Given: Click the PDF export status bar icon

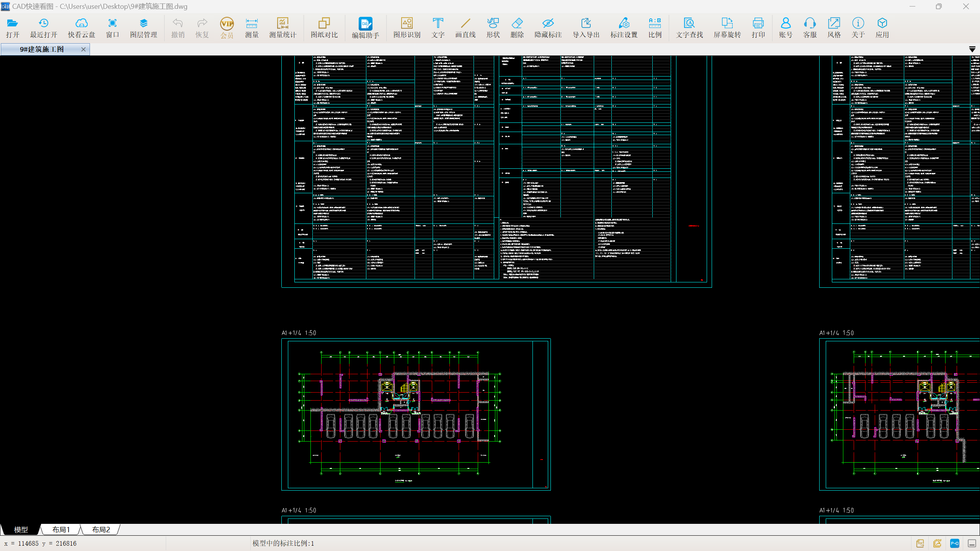Looking at the screenshot, I should coord(920,543).
